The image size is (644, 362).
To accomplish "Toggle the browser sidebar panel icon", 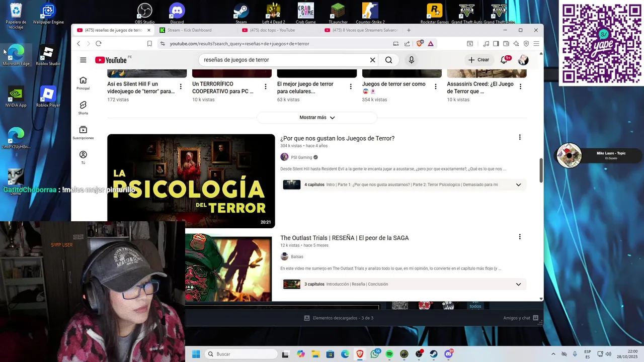I will (496, 44).
